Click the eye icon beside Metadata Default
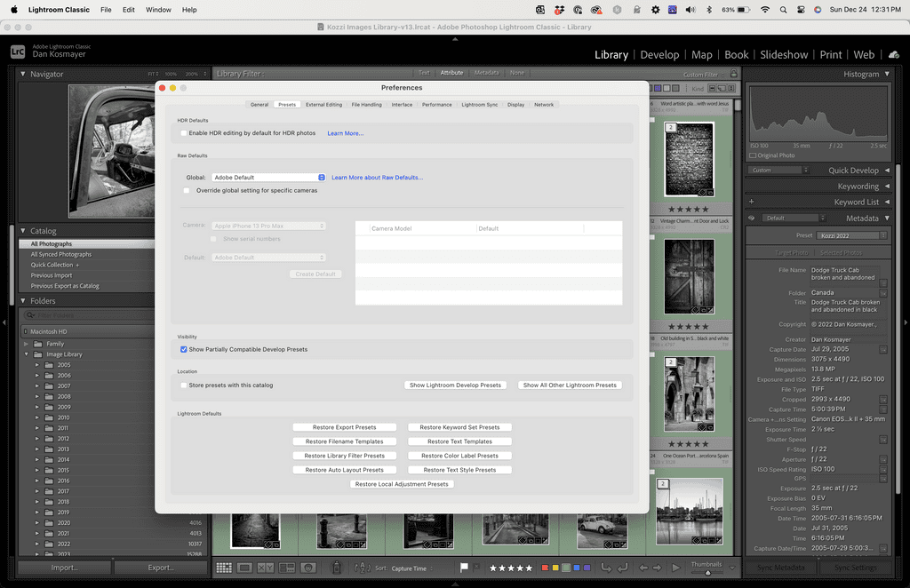Image resolution: width=910 pixels, height=588 pixels. (752, 218)
